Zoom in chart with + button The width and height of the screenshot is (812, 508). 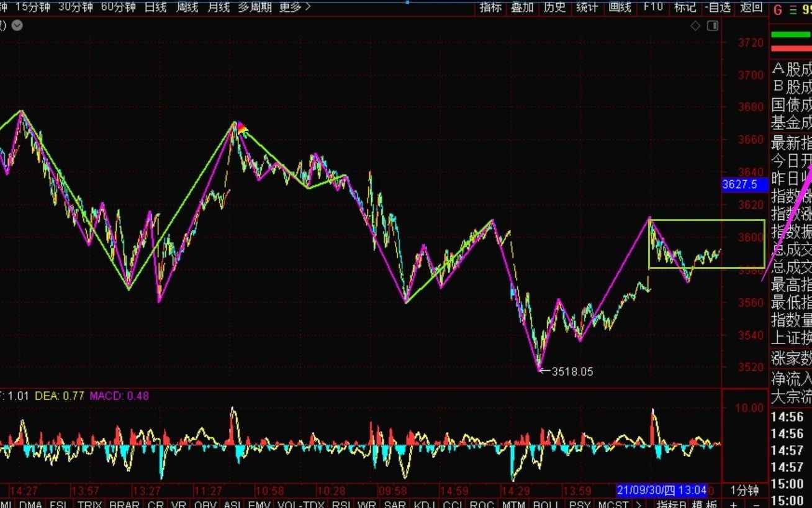pos(734,505)
